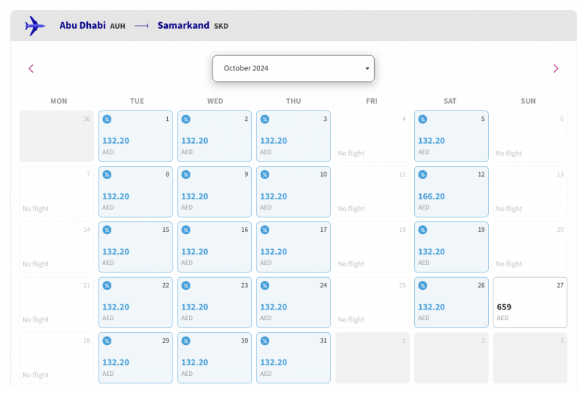Viewport: 586px width, 396px height.
Task: Click Abu Dhabi origin label
Action: point(82,25)
